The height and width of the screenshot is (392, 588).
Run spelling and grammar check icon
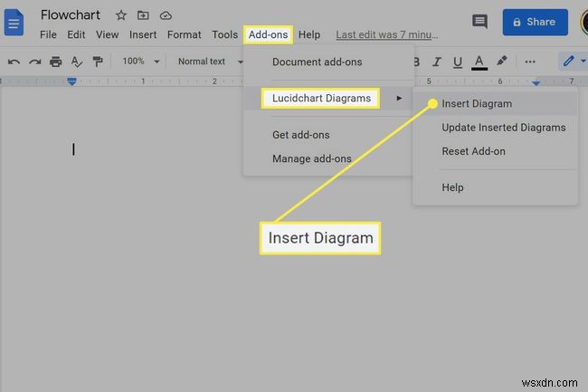pyautogui.click(x=77, y=62)
